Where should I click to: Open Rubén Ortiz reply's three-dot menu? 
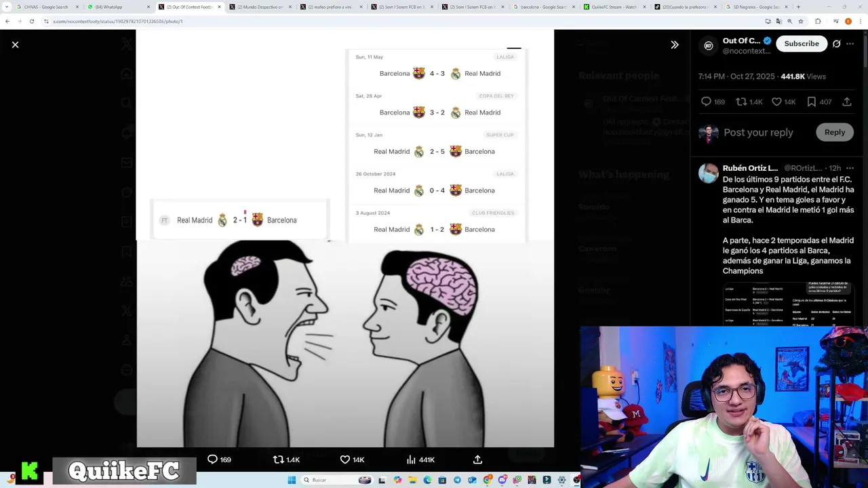point(850,168)
